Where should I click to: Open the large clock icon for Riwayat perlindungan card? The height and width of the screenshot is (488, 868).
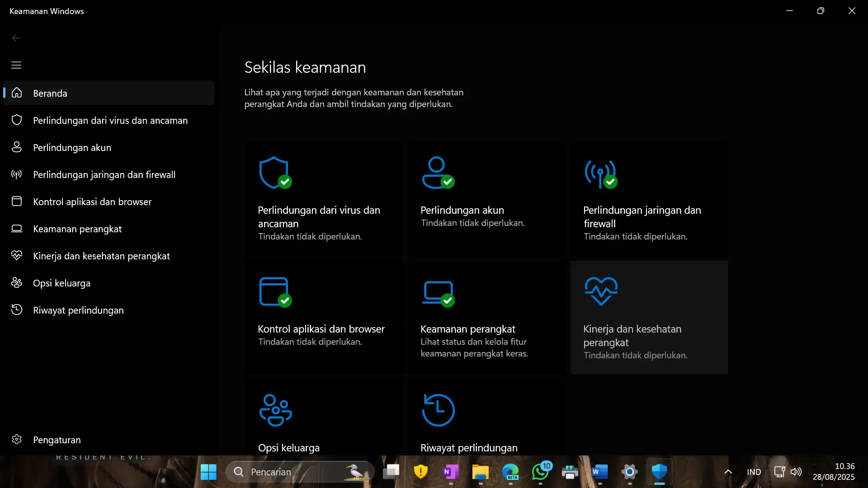[438, 410]
